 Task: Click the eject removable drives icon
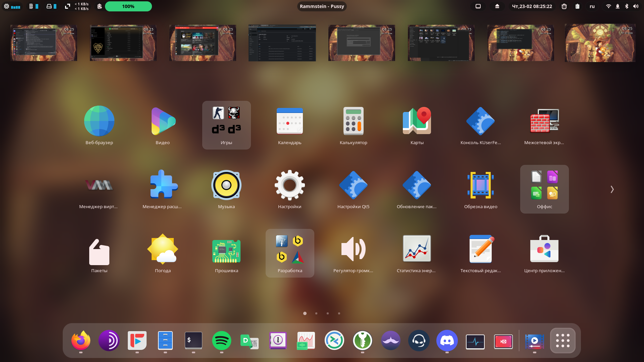[497, 6]
